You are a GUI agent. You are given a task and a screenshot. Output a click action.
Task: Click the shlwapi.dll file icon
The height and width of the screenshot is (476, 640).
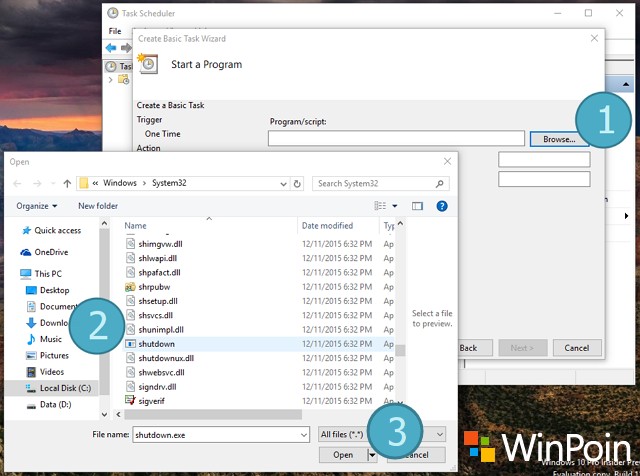click(x=130, y=258)
